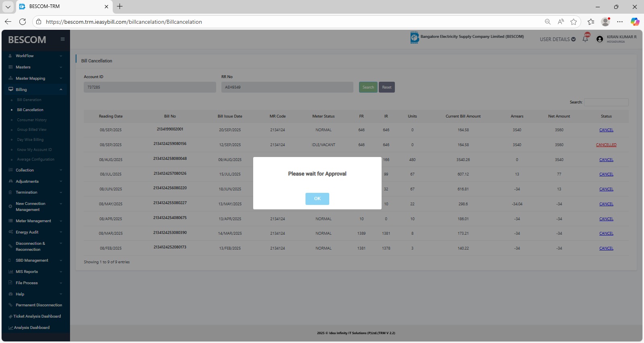
Task: Expand Master Mapping sidebar menu
Action: [35, 79]
